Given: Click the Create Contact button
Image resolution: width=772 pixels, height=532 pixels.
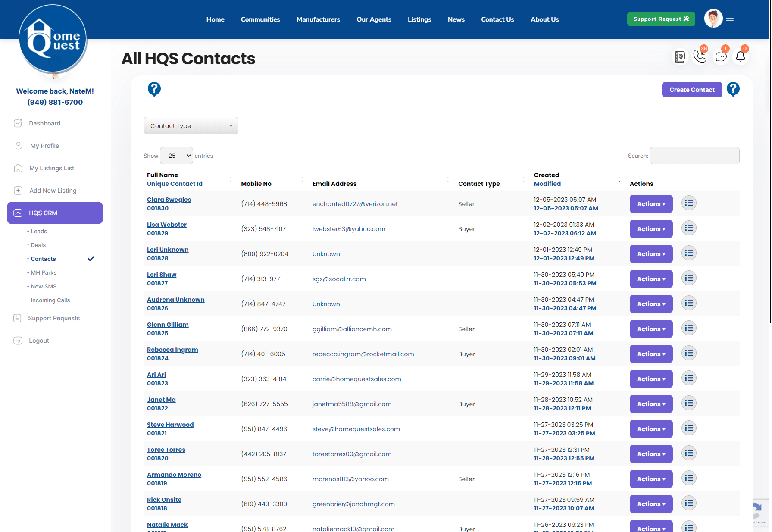Looking at the screenshot, I should click(x=692, y=89).
